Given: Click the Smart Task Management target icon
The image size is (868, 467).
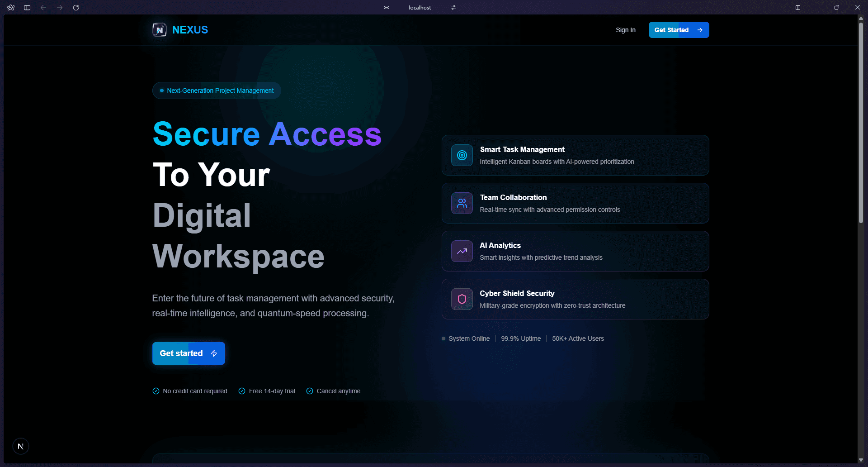Looking at the screenshot, I should [x=462, y=155].
